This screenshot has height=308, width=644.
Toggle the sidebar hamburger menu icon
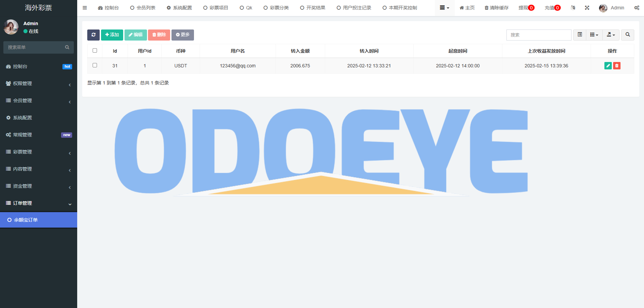85,8
